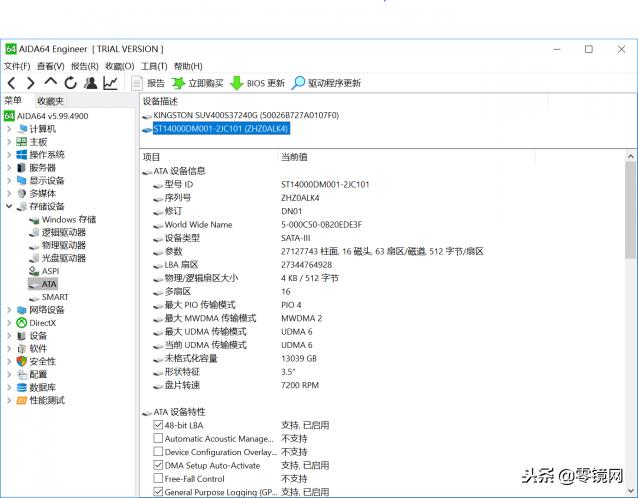Click the 报告 report page icon

[x=137, y=83]
